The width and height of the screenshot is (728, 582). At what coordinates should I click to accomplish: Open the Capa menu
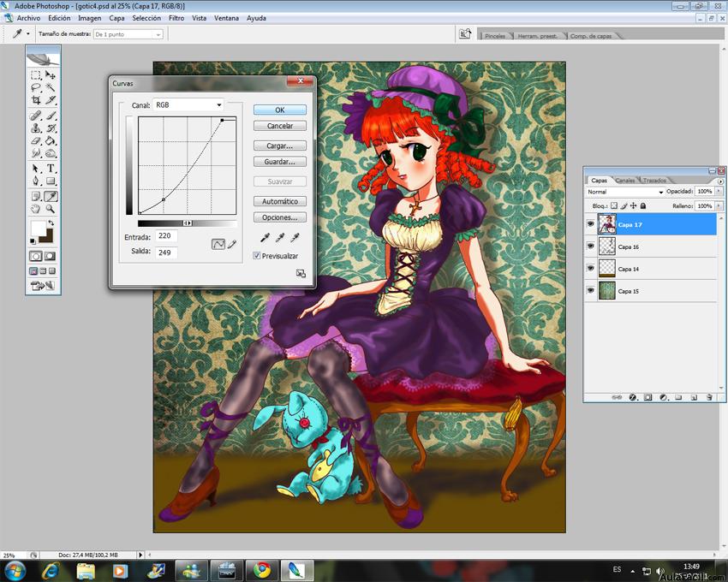click(116, 18)
